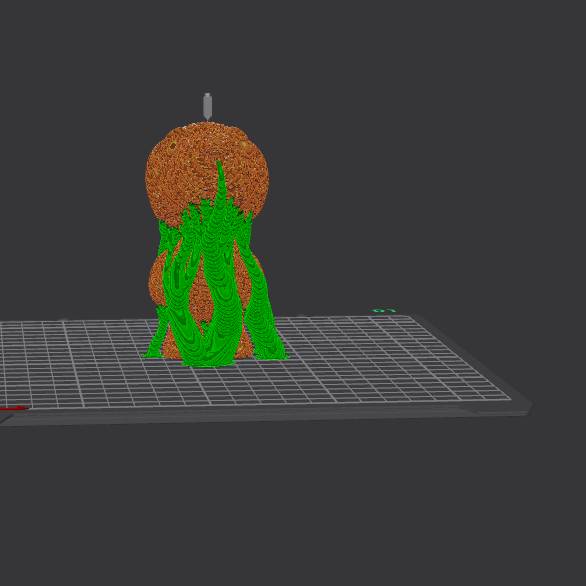Click the red X-axis arrow on plate edge
Image resolution: width=586 pixels, height=586 pixels.
pos(14,408)
